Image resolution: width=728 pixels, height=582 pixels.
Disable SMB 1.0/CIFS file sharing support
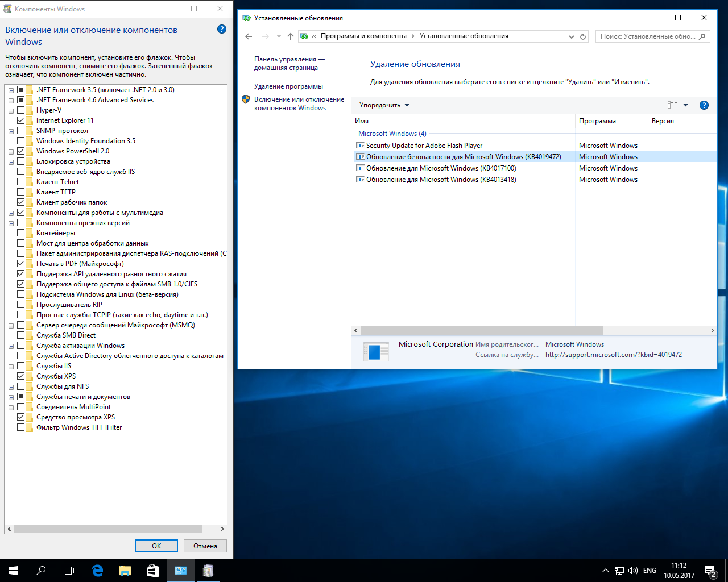coord(21,284)
